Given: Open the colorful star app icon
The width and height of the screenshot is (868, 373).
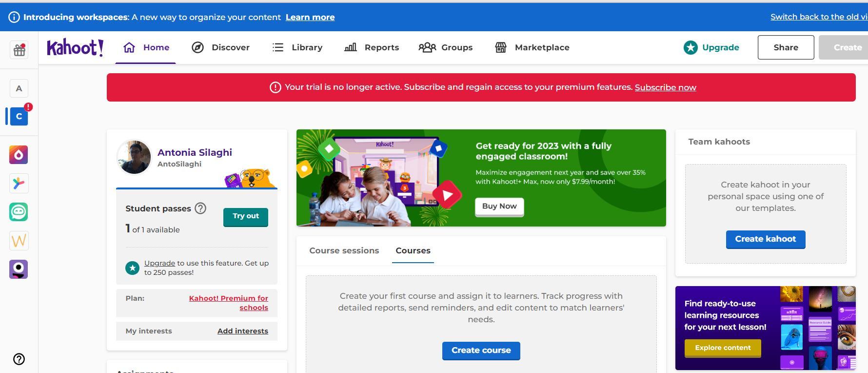Looking at the screenshot, I should click(x=19, y=184).
